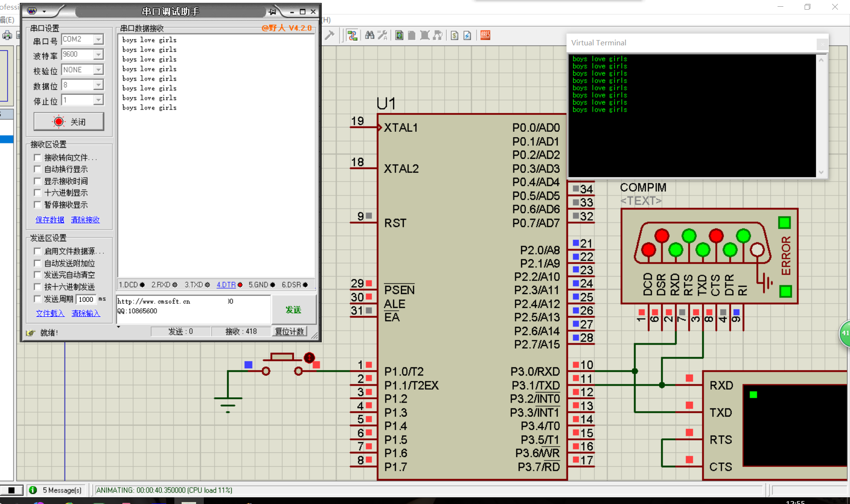850x504 pixels.
Task: Click the 发送 send button
Action: (293, 310)
